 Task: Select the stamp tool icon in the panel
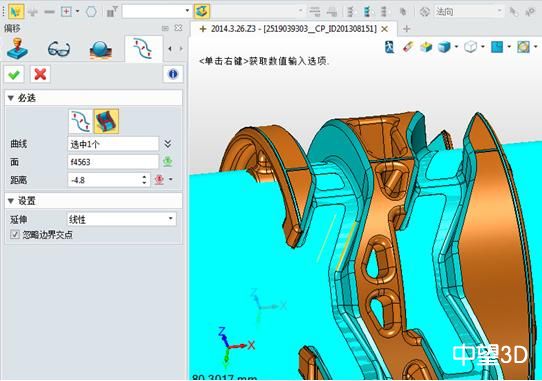coord(18,49)
